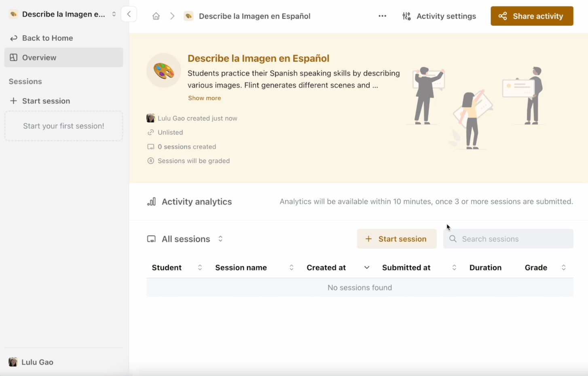588x376 pixels.
Task: Click the Share activity button
Action: 532,16
